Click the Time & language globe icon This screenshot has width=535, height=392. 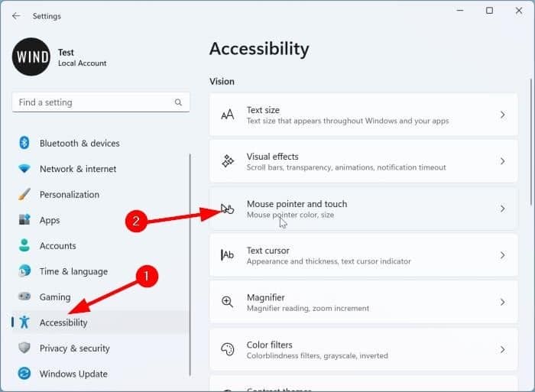pyautogui.click(x=24, y=271)
